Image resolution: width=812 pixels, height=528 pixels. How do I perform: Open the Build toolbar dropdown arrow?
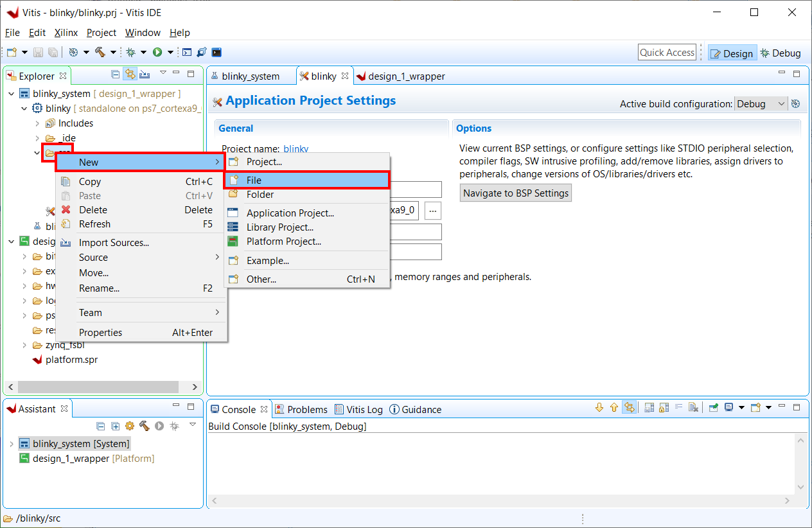pyautogui.click(x=113, y=53)
